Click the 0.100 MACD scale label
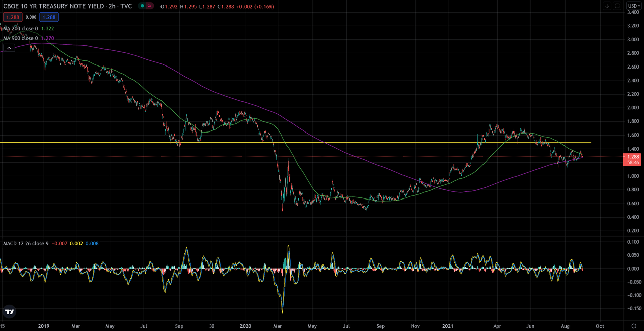 (x=633, y=242)
